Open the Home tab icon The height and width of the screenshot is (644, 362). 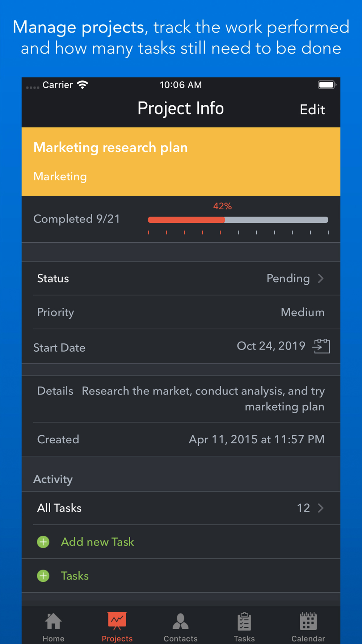[53, 621]
